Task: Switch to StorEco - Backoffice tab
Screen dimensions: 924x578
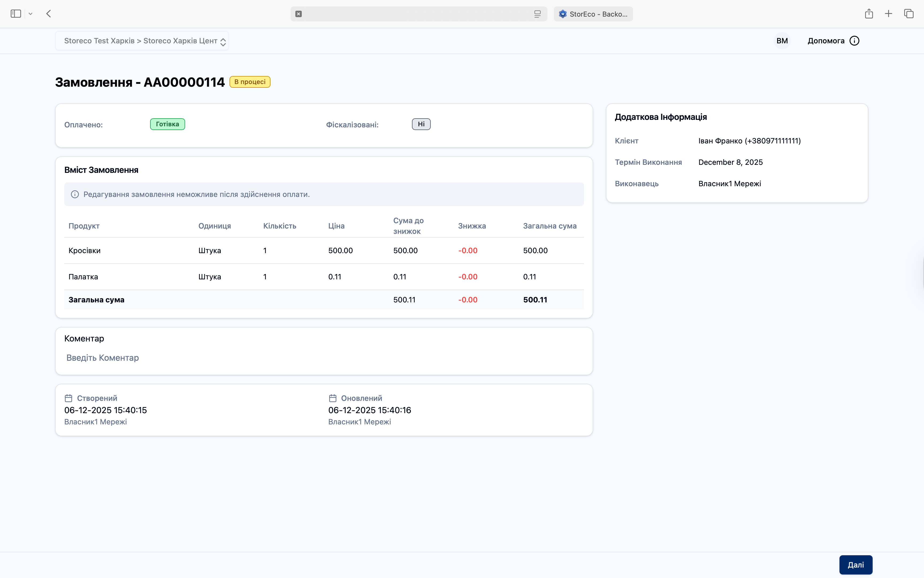Action: [593, 14]
